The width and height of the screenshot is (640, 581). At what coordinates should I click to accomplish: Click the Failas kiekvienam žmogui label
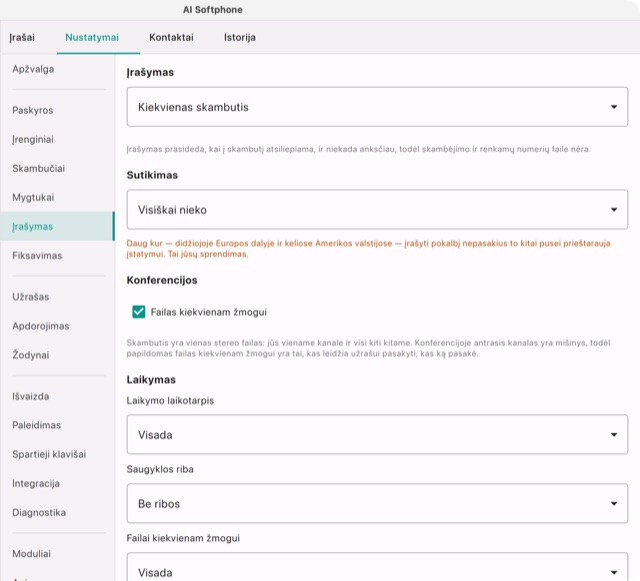(x=209, y=312)
